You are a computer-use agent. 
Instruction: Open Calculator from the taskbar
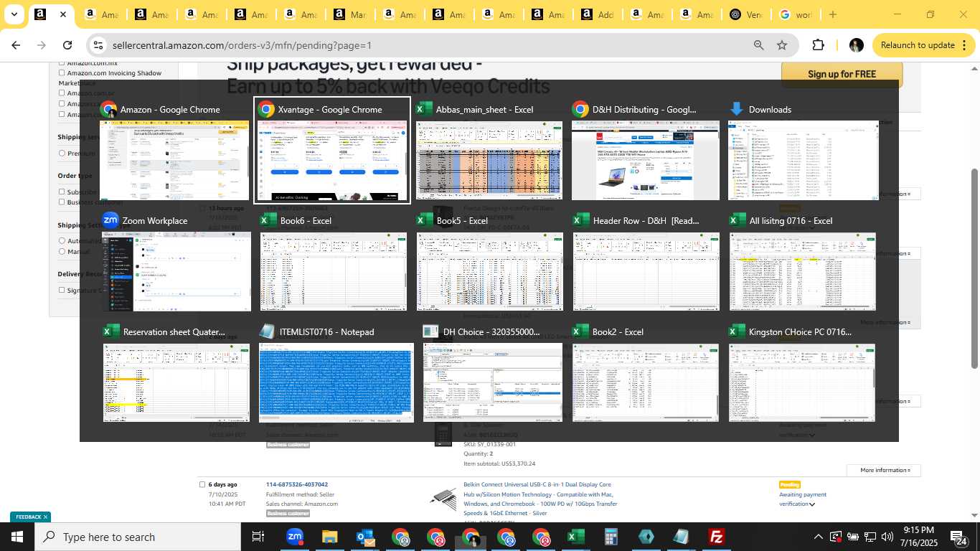click(611, 537)
